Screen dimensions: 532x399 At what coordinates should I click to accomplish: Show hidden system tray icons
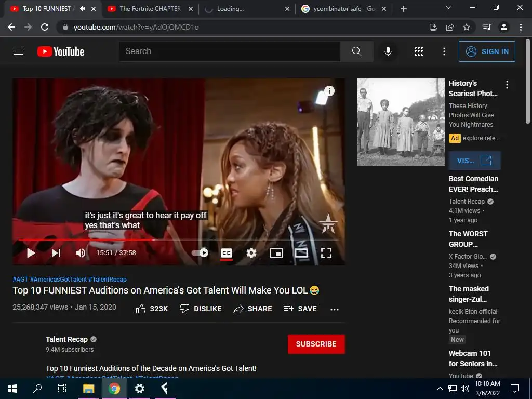pos(440,389)
